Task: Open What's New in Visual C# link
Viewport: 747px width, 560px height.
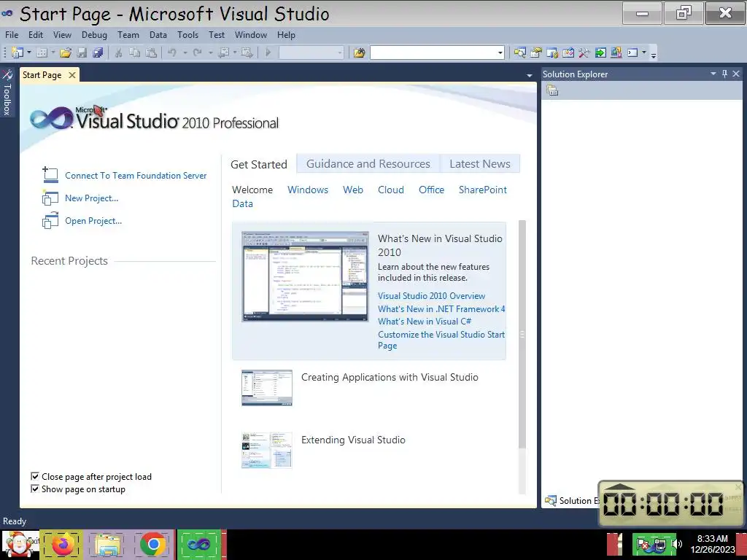Action: 425,322
